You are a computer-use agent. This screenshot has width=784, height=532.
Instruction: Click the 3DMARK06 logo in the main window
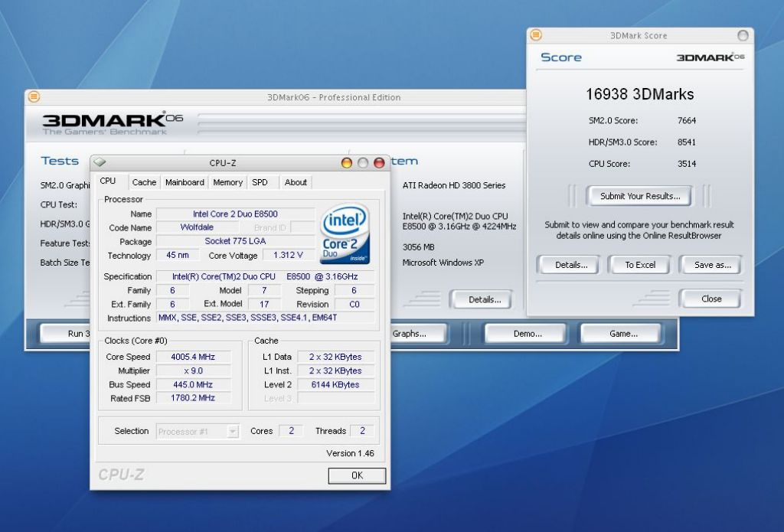pos(113,121)
